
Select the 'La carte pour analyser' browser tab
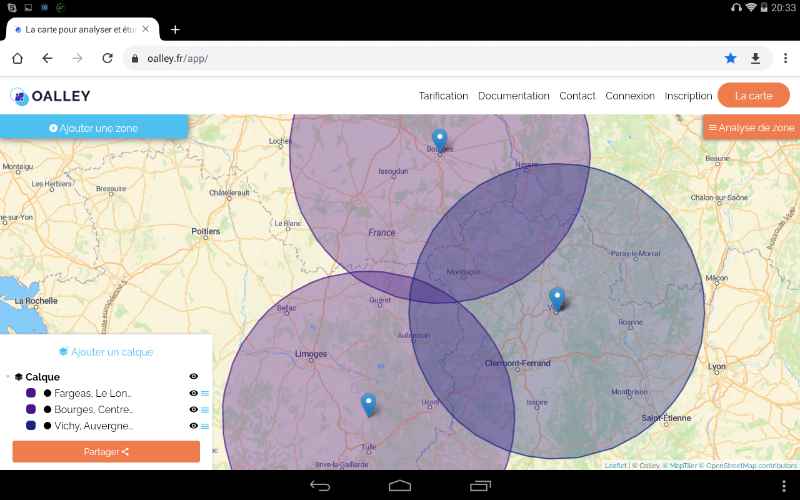82,30
